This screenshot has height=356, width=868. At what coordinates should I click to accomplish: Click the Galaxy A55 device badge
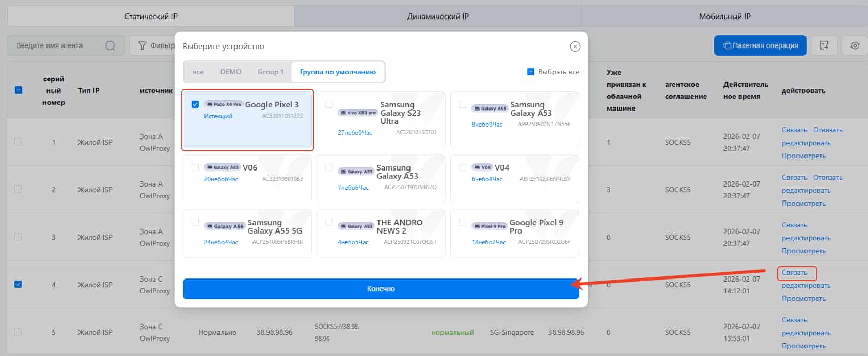click(225, 226)
